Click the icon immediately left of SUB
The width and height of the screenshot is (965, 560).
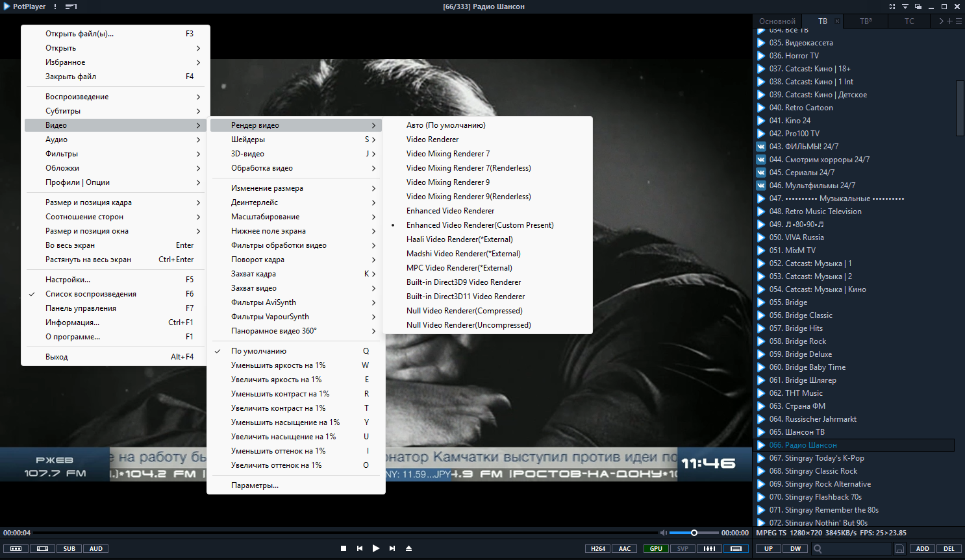(x=42, y=549)
